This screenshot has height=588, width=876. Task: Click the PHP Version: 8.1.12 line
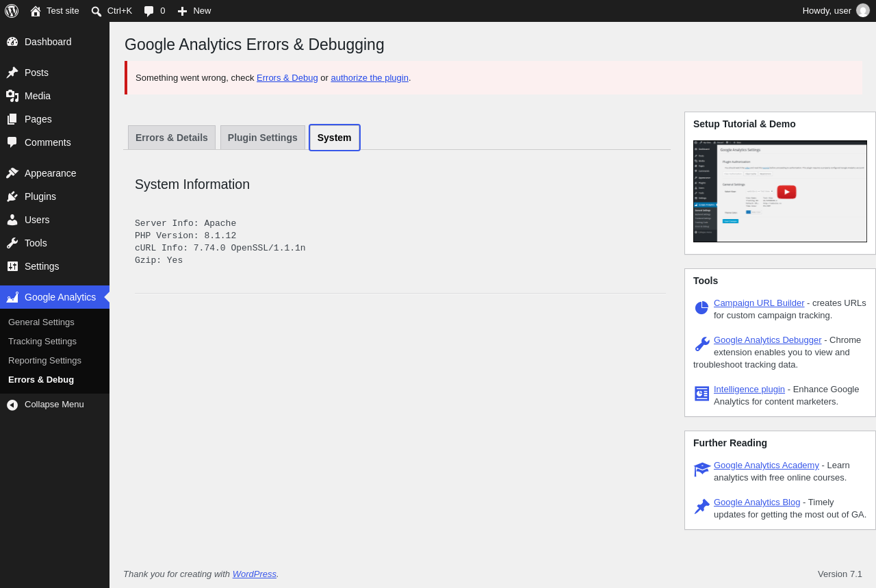point(185,235)
